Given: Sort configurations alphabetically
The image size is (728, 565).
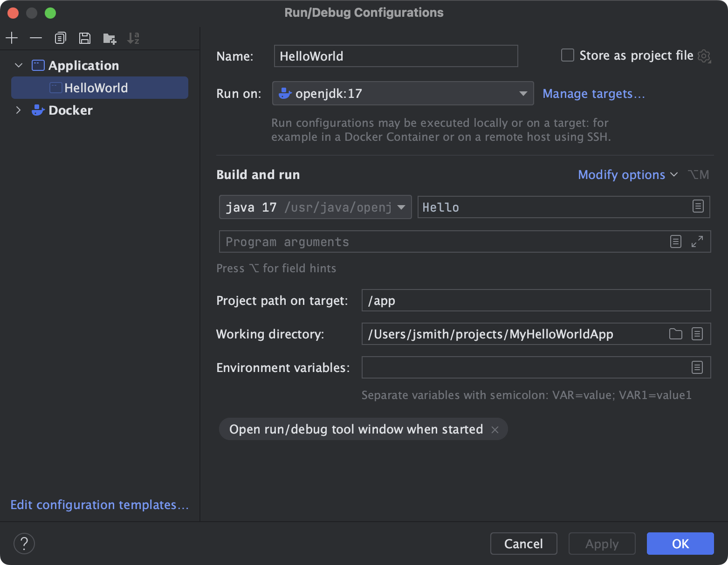Looking at the screenshot, I should [134, 38].
